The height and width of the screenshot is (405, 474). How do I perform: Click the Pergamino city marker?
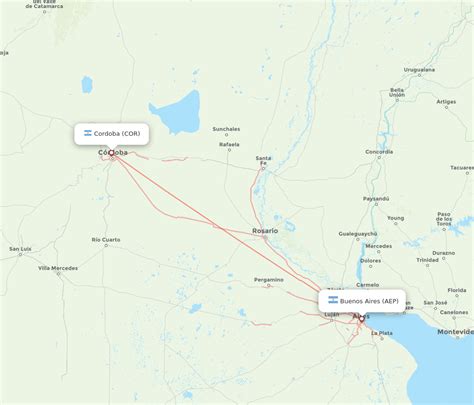click(x=269, y=286)
